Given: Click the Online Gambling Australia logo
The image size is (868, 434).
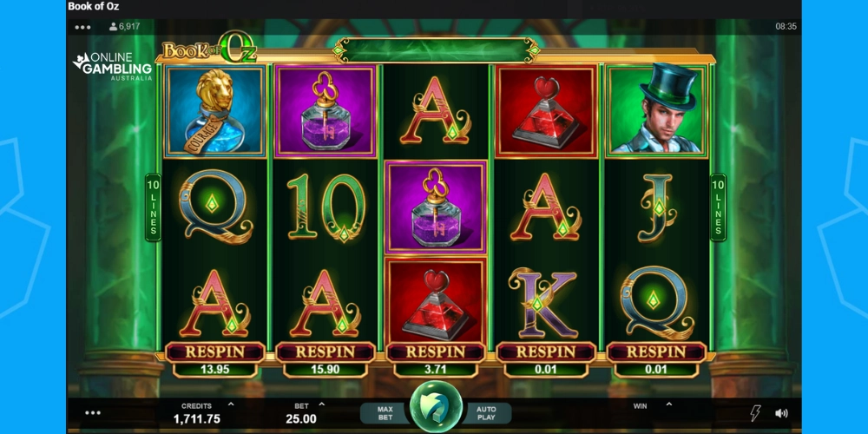Looking at the screenshot, I should (x=113, y=67).
